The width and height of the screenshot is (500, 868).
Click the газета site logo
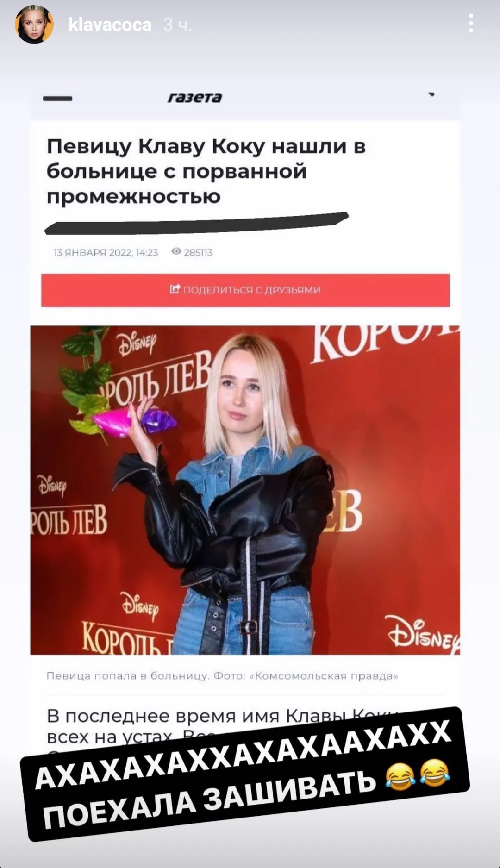[195, 97]
